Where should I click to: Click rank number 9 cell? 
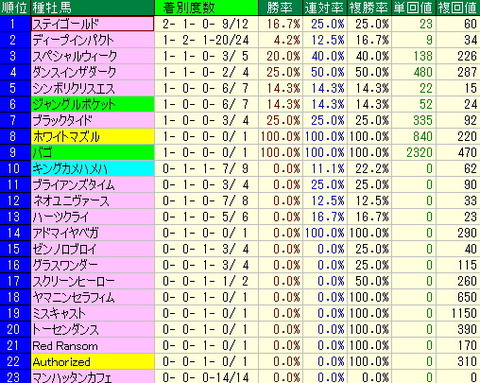pyautogui.click(x=15, y=152)
